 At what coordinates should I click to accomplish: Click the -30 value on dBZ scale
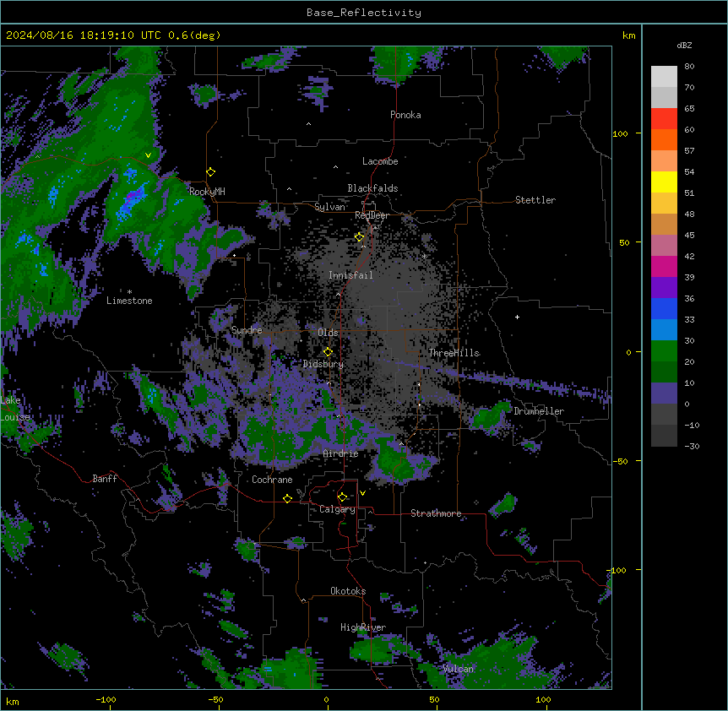click(x=692, y=446)
